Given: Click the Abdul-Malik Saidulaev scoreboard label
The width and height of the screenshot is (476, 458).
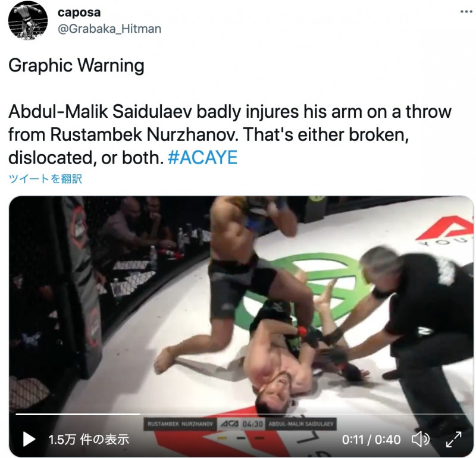Looking at the screenshot, I should pyautogui.click(x=301, y=424).
